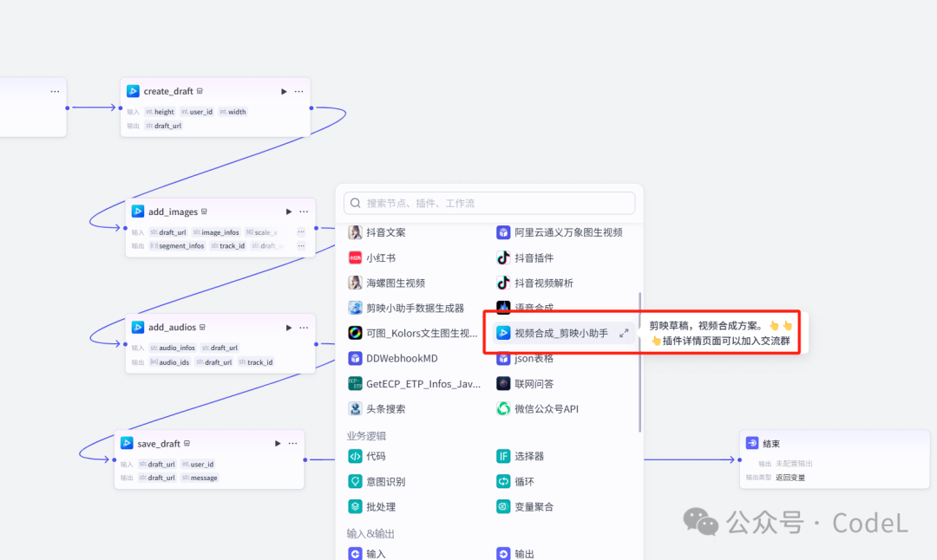Open the save_draft node's more options menu
Image resolution: width=937 pixels, height=560 pixels.
point(292,444)
